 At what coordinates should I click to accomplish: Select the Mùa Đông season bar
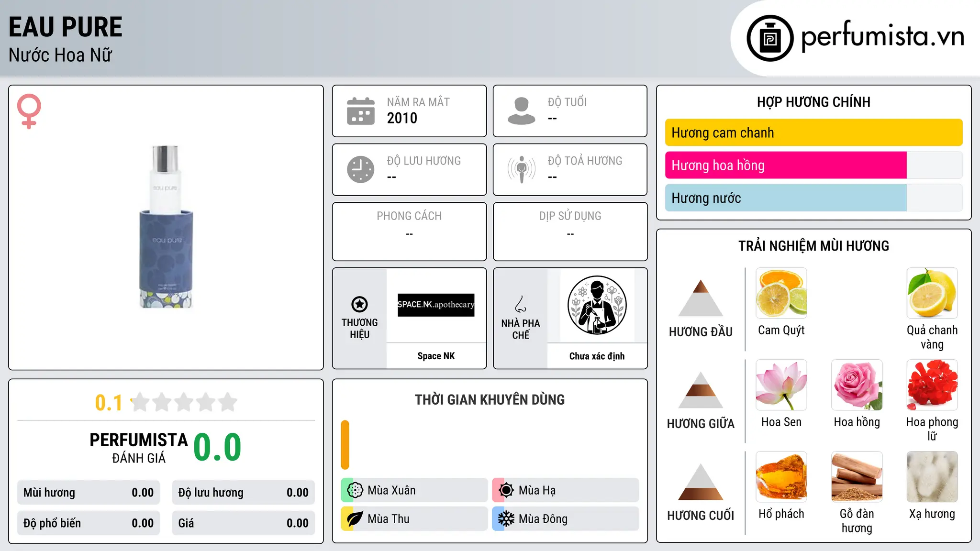tap(566, 519)
